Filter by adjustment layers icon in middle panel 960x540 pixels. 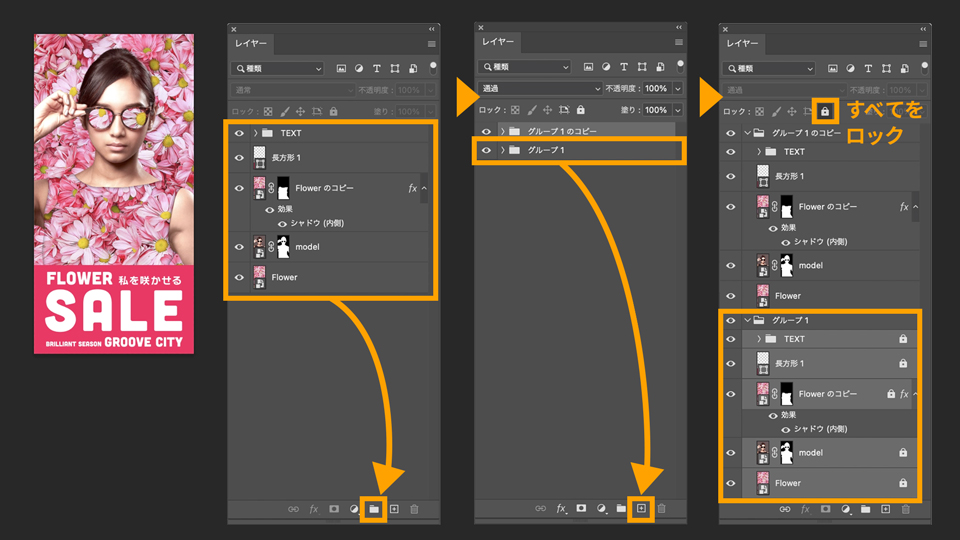click(x=606, y=67)
